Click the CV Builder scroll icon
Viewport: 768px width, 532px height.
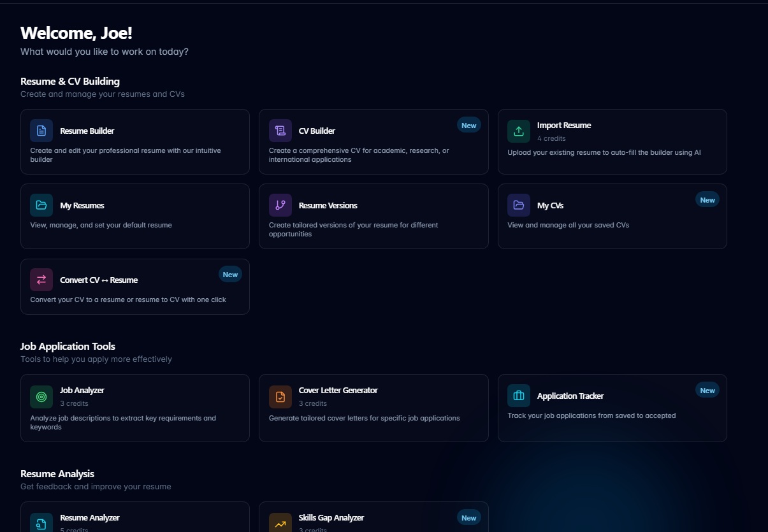pyautogui.click(x=280, y=130)
